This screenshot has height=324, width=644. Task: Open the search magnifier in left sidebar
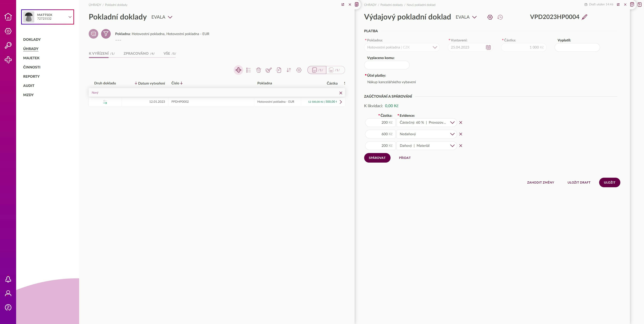coord(8,45)
